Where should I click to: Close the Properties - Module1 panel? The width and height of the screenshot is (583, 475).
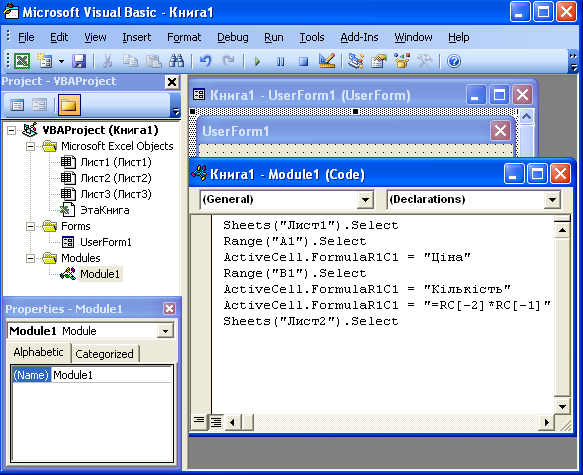coord(170,308)
